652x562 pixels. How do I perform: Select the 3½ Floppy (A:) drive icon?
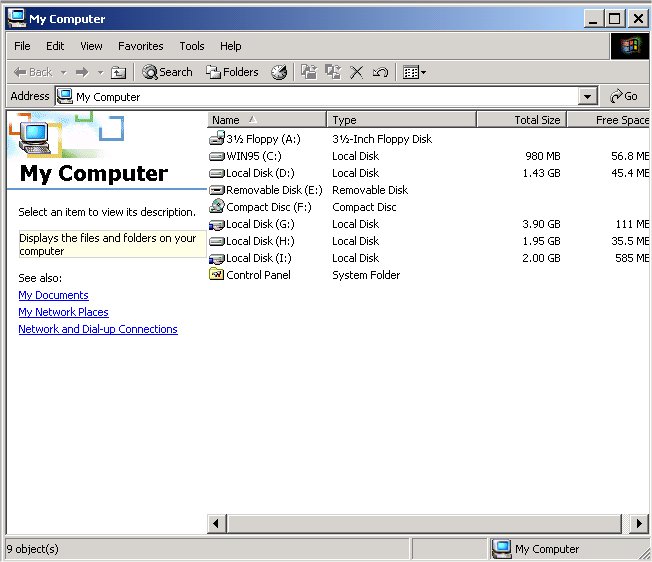pyautogui.click(x=217, y=139)
